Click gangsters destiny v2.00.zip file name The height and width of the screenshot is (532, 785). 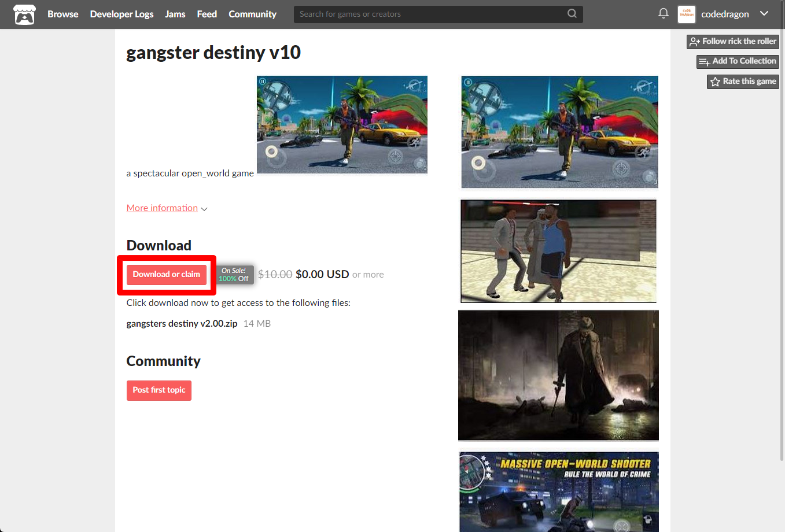[182, 324]
